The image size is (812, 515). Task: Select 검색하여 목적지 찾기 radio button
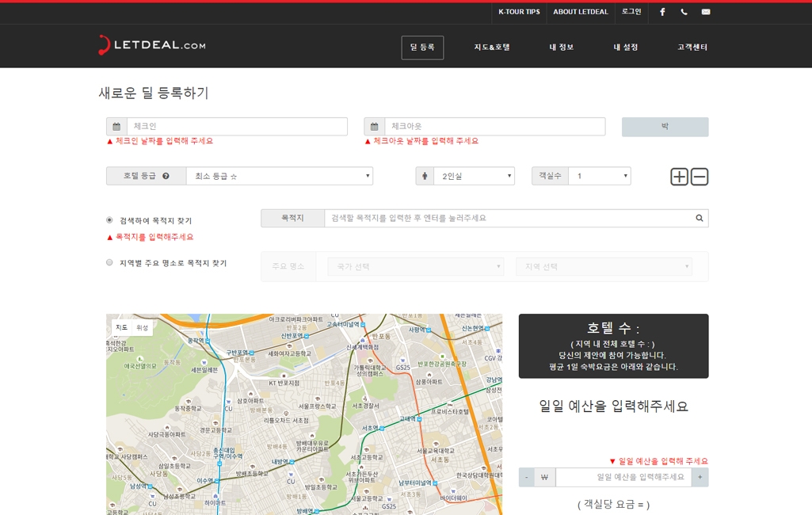click(109, 220)
